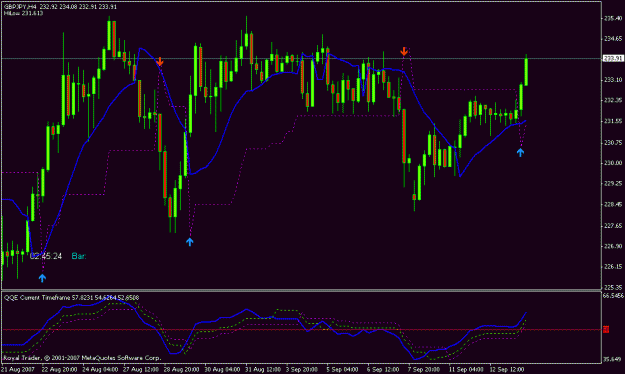The height and width of the screenshot is (374, 625).
Task: Click the 24 Aug 04:00 time label
Action: click(x=100, y=369)
